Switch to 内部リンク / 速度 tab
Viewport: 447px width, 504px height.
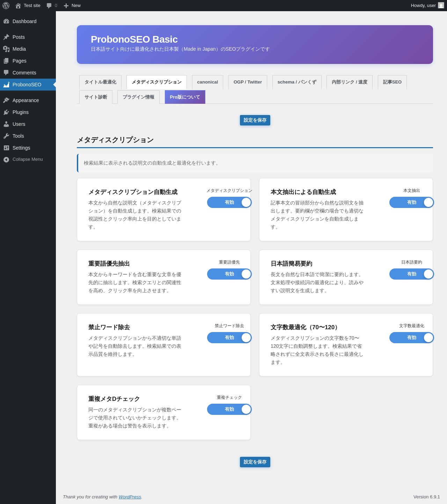350,82
